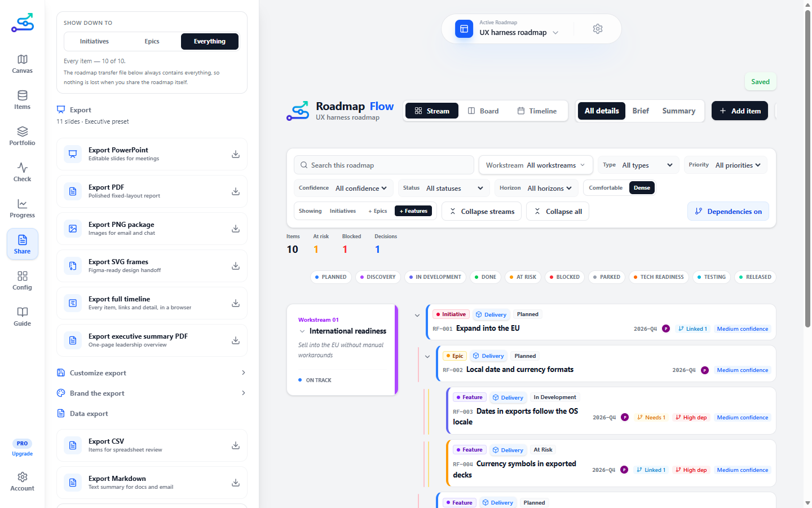Screen dimensions: 812x508
Task: Open the Type filter dropdown
Action: click(x=638, y=165)
